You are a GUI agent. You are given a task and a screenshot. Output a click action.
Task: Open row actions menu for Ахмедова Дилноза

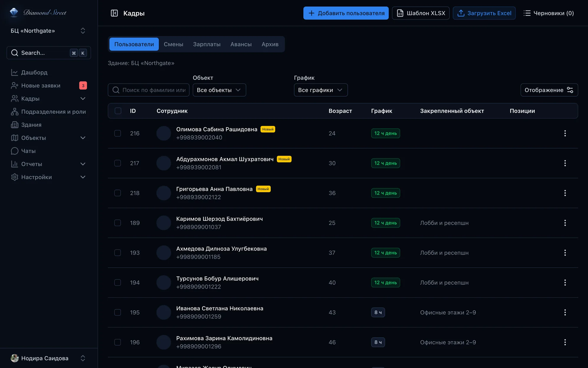pyautogui.click(x=565, y=253)
